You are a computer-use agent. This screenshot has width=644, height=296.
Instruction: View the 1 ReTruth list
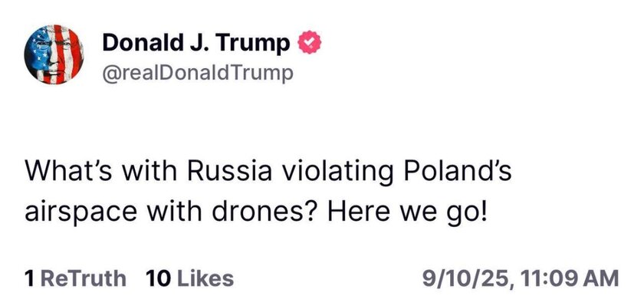(x=75, y=278)
